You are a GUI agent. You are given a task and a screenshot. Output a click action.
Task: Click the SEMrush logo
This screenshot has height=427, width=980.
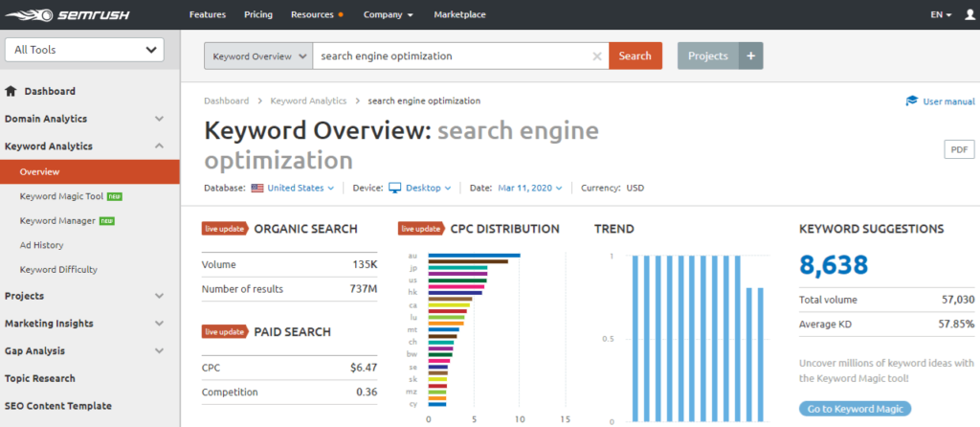coord(67,14)
